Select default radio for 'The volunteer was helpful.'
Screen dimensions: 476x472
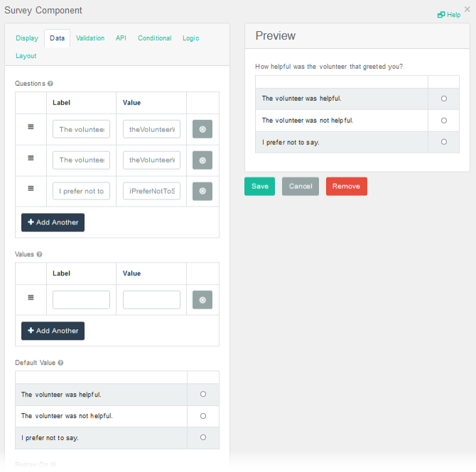[203, 394]
